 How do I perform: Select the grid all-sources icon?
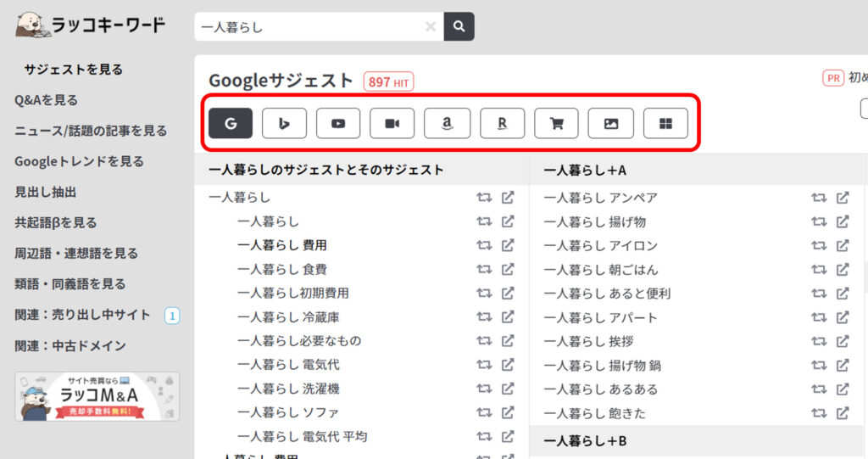(x=666, y=123)
